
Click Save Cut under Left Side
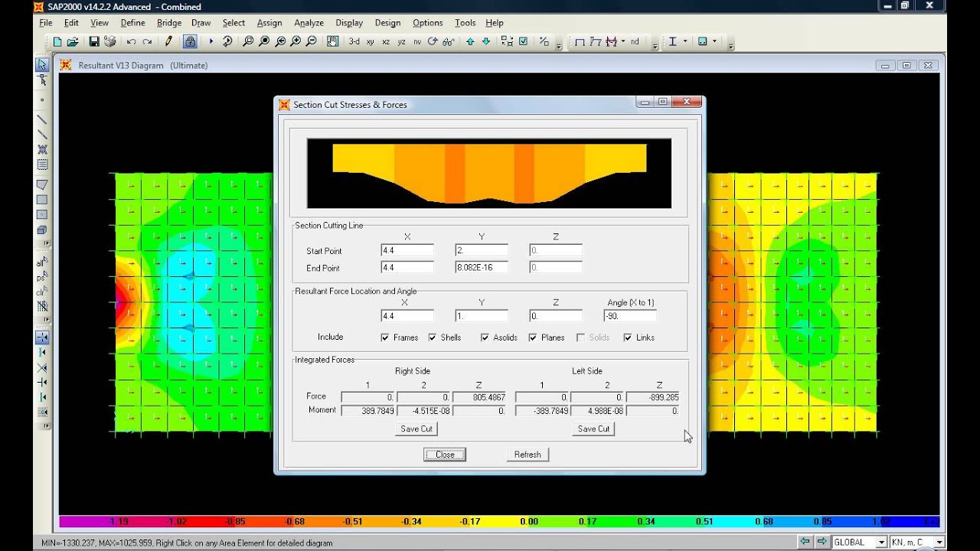pos(593,429)
